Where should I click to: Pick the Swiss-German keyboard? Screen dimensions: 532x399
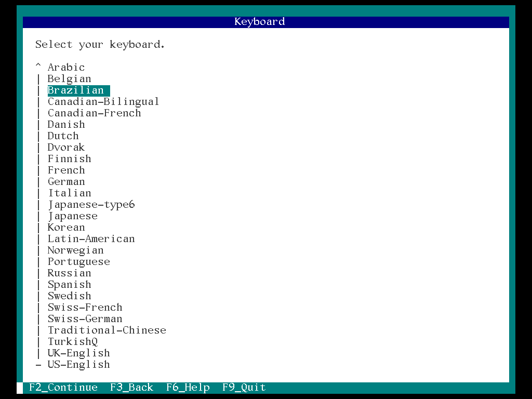(x=85, y=319)
